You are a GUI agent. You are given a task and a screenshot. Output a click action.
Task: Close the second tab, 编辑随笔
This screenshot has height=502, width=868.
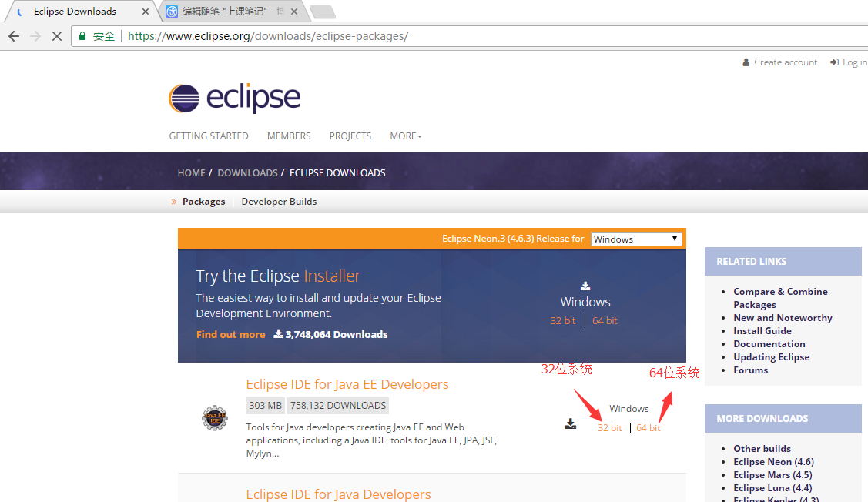(x=294, y=12)
